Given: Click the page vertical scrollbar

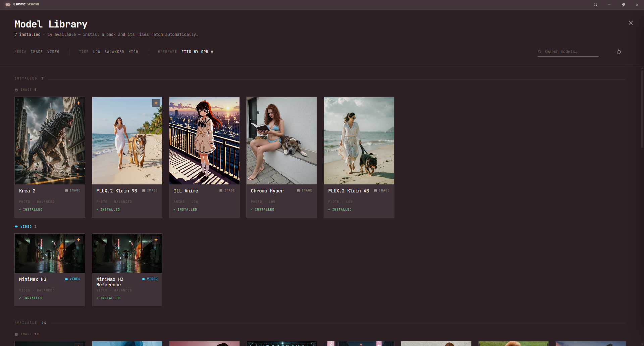Looking at the screenshot, I should (642, 109).
